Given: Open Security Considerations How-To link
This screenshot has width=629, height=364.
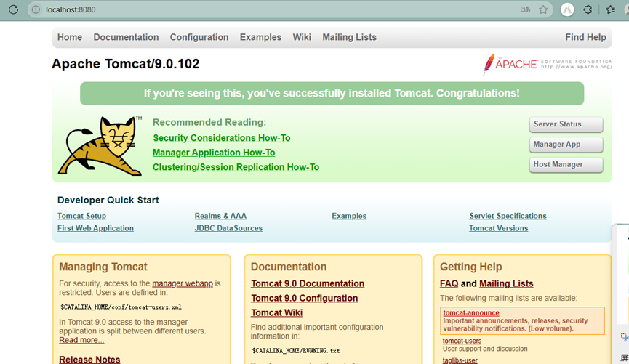Looking at the screenshot, I should (222, 138).
